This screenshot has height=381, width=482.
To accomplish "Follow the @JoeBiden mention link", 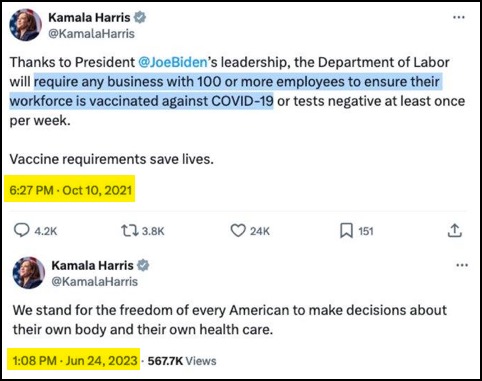I will coord(173,62).
